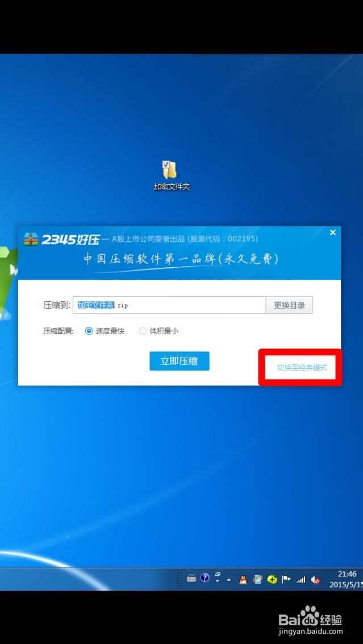Close the 2345好压 dialog
The height and width of the screenshot is (644, 363).
point(333,233)
